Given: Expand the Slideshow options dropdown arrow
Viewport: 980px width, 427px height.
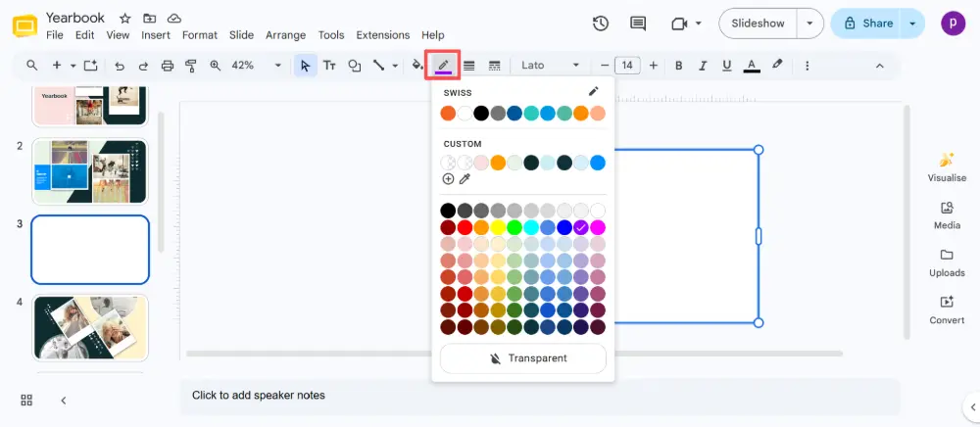Looking at the screenshot, I should [x=810, y=24].
